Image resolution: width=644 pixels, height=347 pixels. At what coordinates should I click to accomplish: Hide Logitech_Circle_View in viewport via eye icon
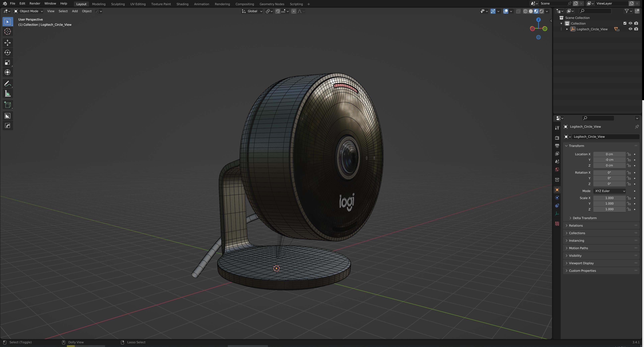[630, 29]
